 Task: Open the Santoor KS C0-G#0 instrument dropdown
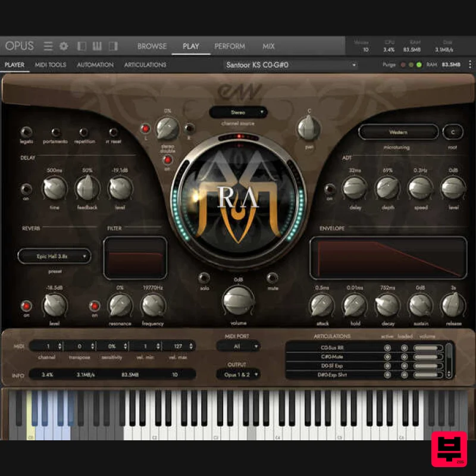coord(292,65)
